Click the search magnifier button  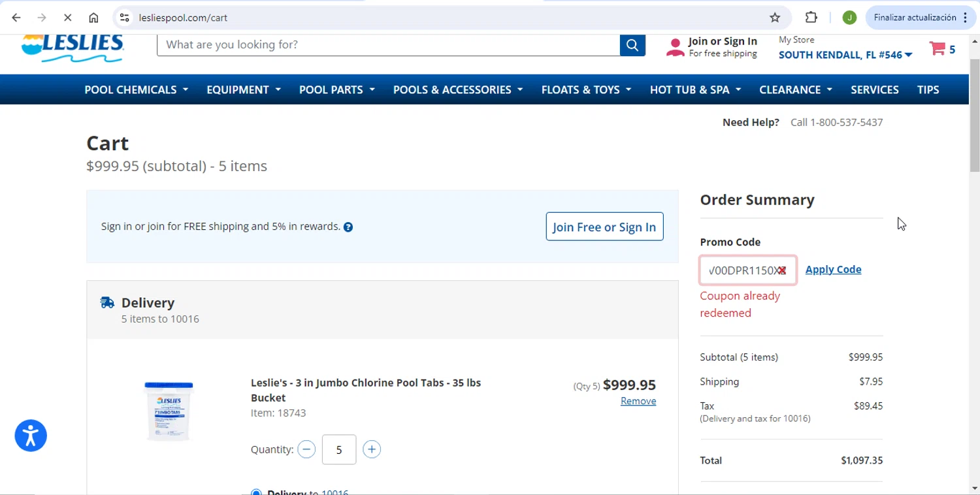(632, 44)
